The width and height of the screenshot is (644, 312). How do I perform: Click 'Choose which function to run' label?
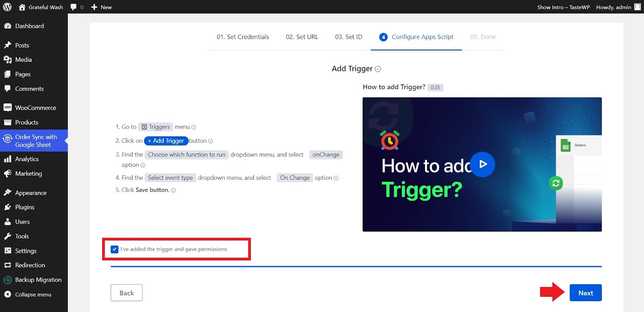click(x=187, y=154)
